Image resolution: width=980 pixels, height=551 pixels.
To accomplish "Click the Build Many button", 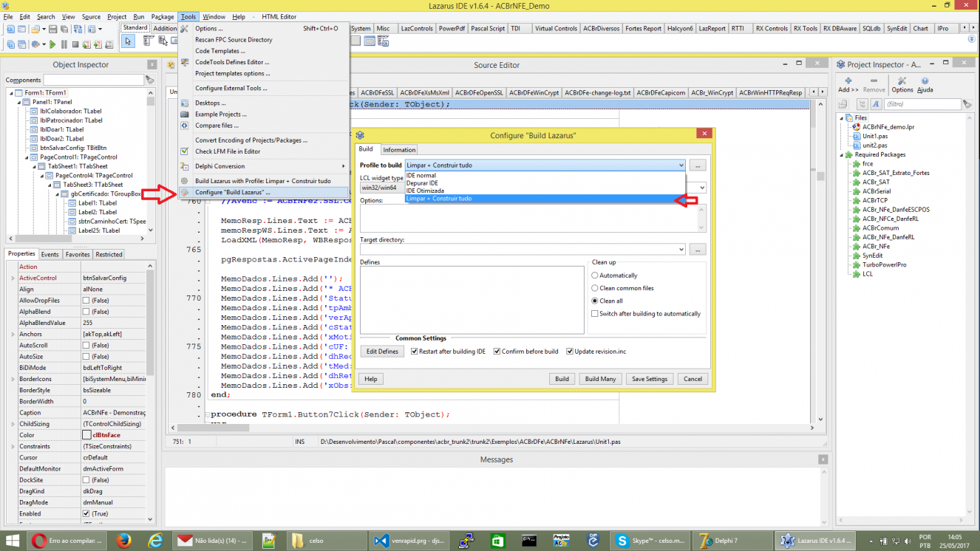I will click(600, 379).
